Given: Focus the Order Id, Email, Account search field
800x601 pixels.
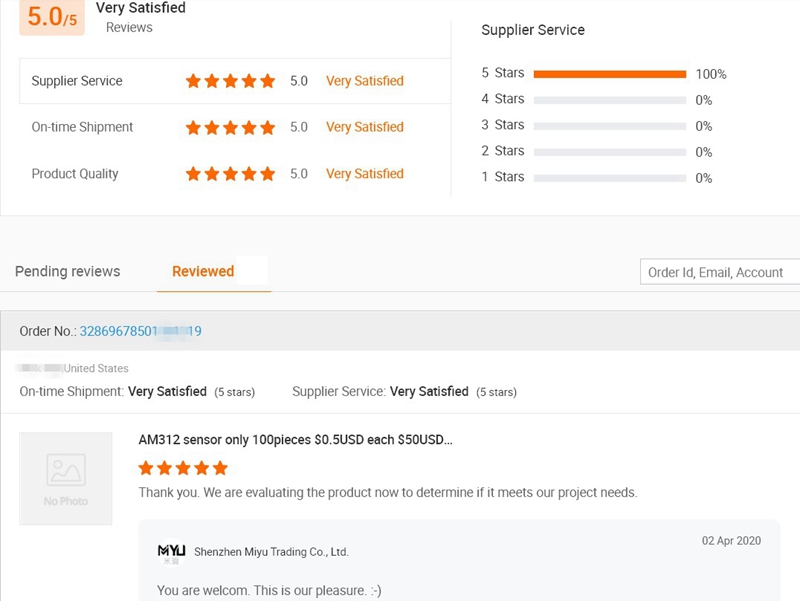Looking at the screenshot, I should 719,272.
